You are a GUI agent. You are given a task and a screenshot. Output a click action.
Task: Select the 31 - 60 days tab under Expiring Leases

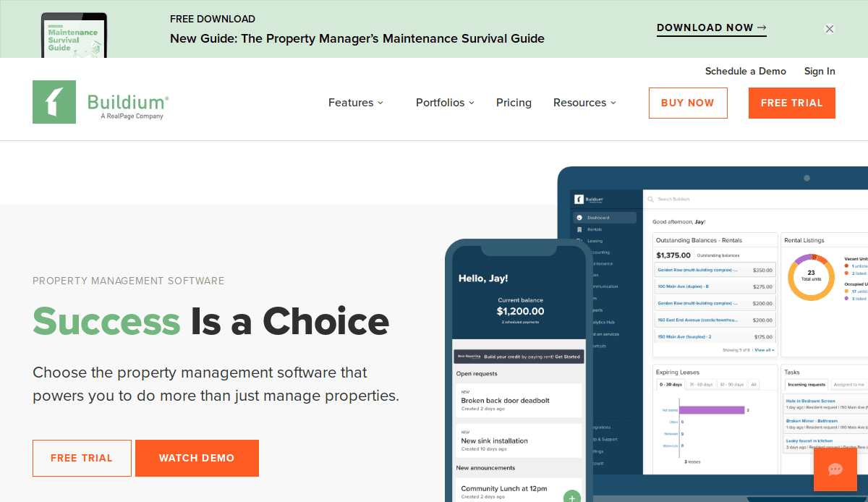(x=700, y=384)
